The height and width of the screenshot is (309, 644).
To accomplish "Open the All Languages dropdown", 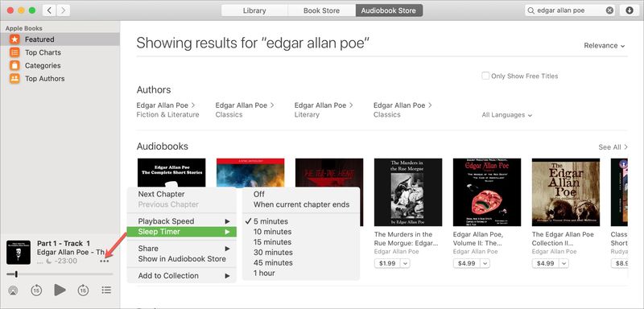I will pyautogui.click(x=507, y=115).
